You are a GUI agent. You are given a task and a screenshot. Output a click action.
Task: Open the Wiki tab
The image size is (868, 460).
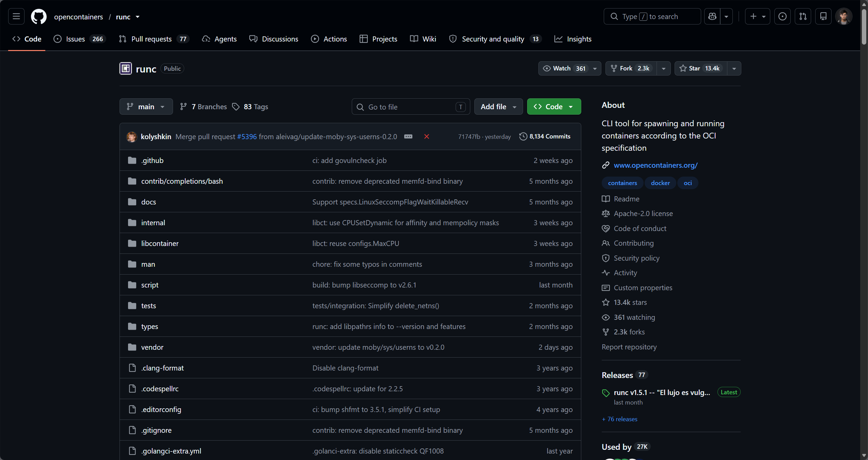tap(423, 39)
